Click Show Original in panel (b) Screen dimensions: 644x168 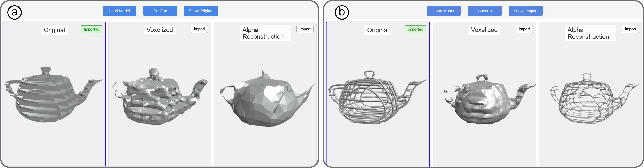pyautogui.click(x=526, y=11)
